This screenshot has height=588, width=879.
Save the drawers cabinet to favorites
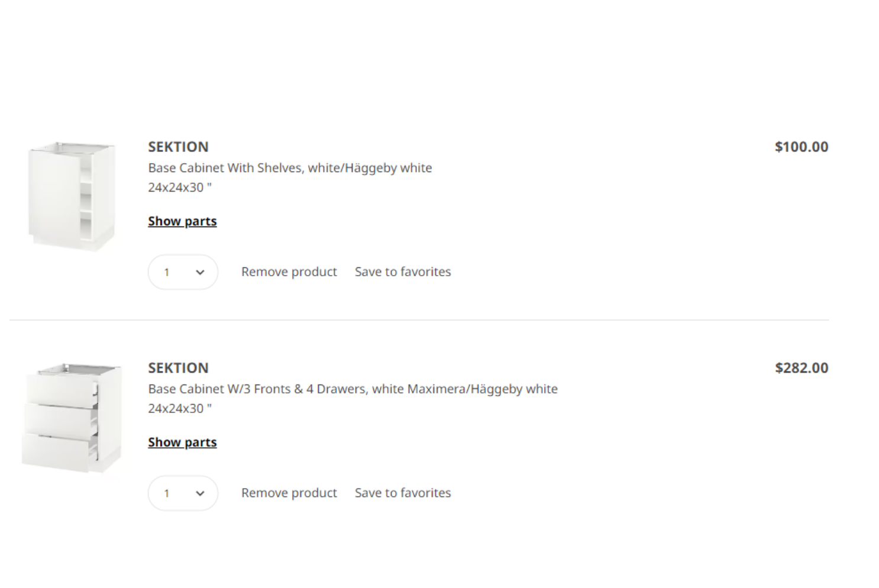coord(403,493)
